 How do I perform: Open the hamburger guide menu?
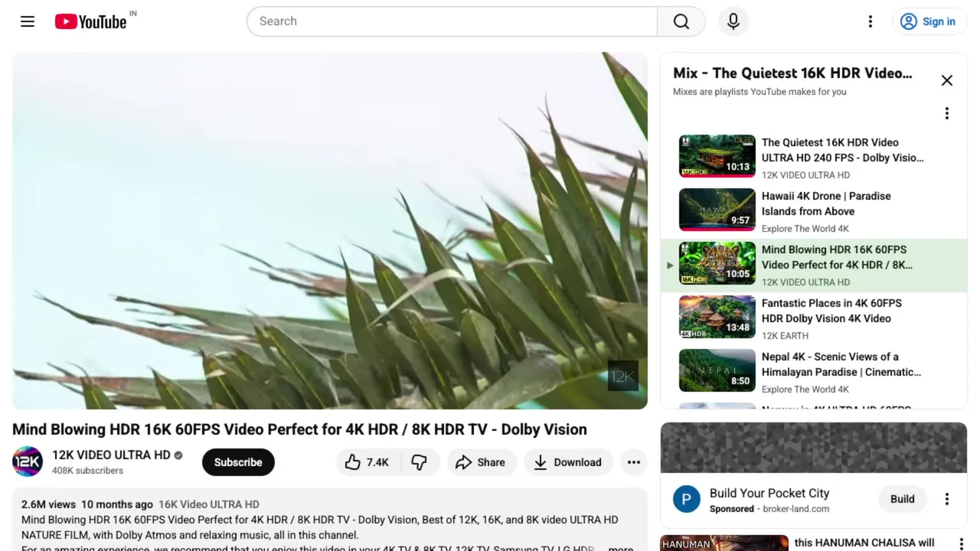[28, 21]
